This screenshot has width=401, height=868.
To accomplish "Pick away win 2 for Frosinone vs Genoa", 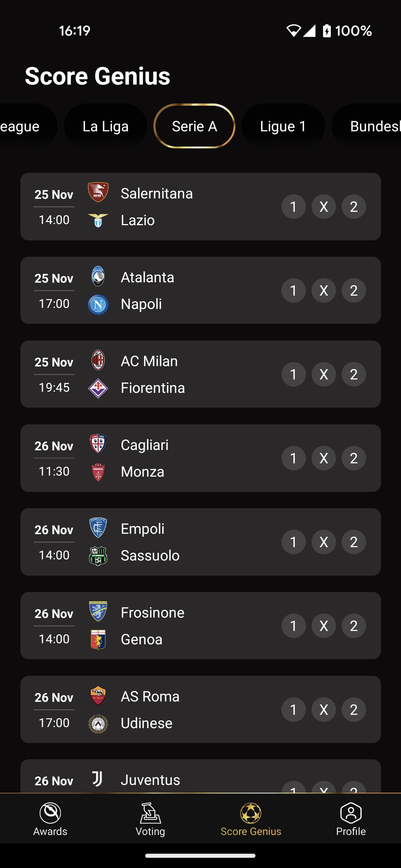I will coord(354,626).
